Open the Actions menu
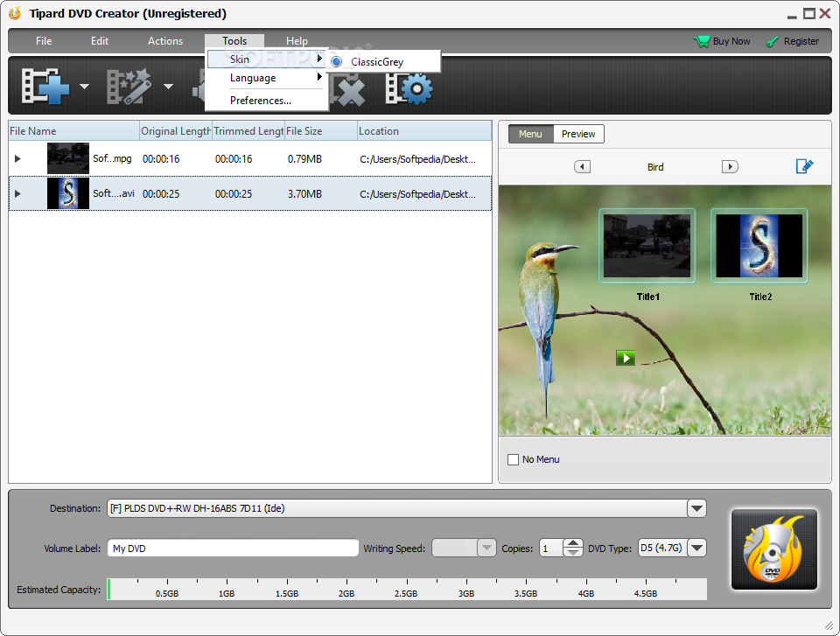 coord(165,41)
